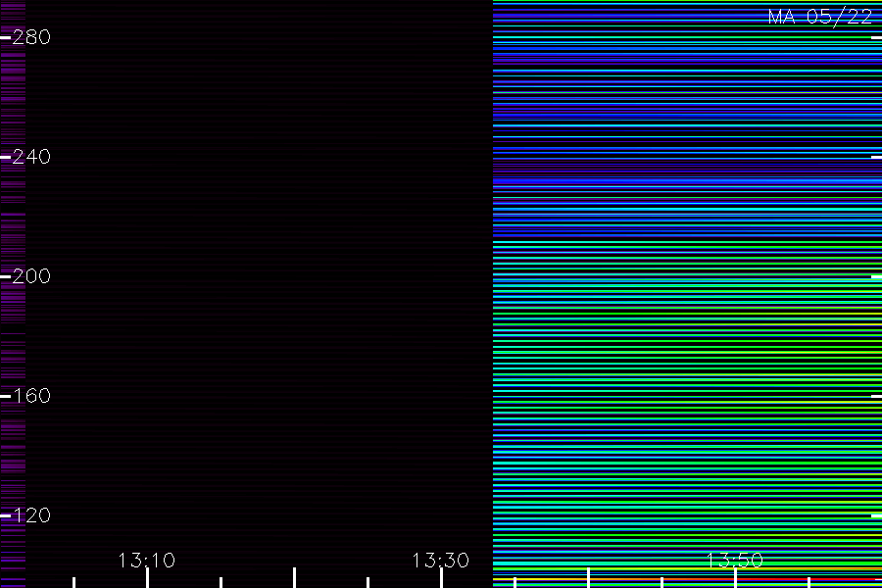Click the 120 frequency axis label
The height and width of the screenshot is (588, 882).
tap(31, 515)
